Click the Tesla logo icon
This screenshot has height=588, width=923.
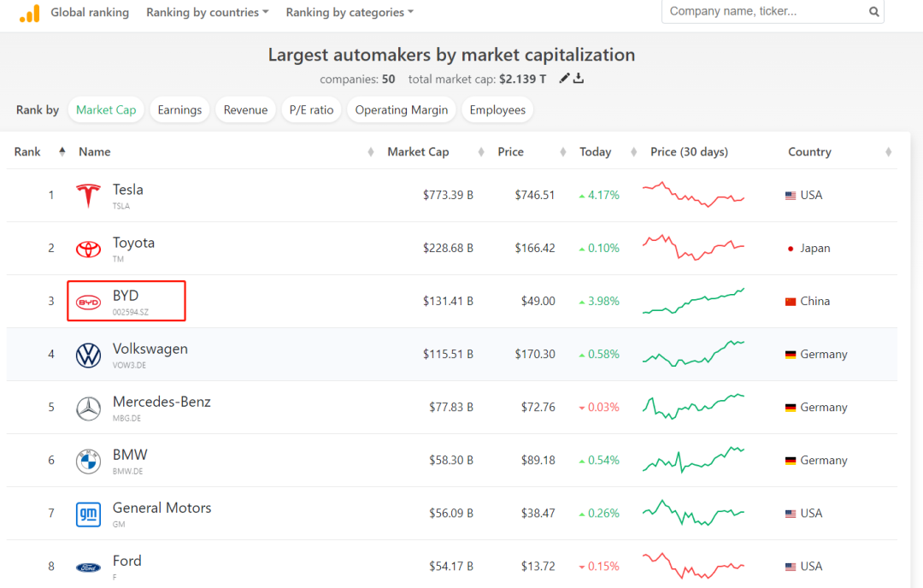point(88,196)
